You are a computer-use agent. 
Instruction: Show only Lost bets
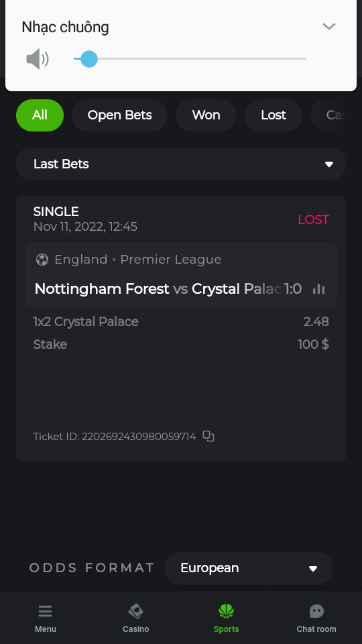(x=274, y=115)
